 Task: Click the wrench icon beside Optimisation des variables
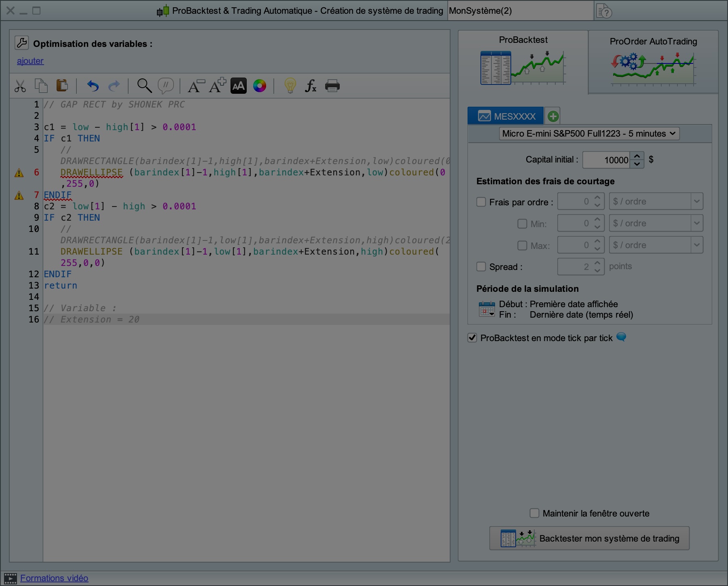point(22,43)
